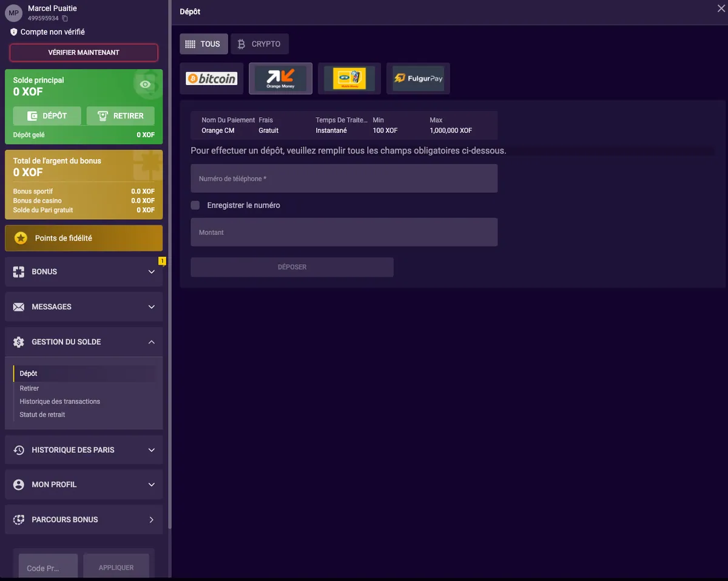Click the Messages envelope icon
The image size is (728, 581).
[x=19, y=307]
